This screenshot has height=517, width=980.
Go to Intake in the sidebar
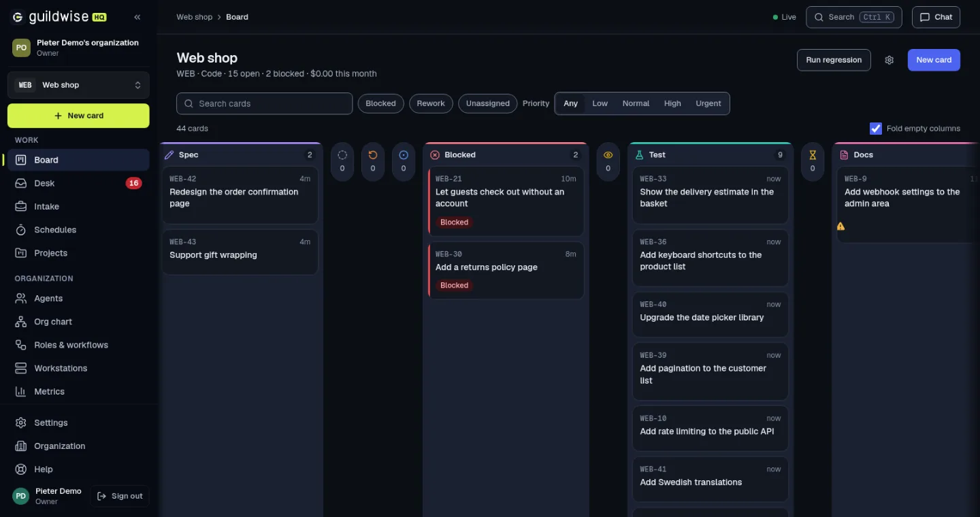point(78,206)
